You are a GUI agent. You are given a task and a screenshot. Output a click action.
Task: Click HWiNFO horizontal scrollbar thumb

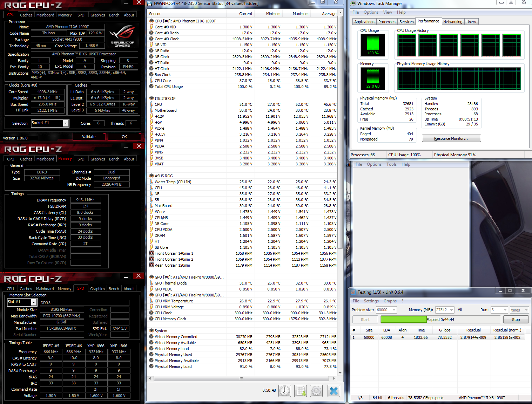pos(241,378)
